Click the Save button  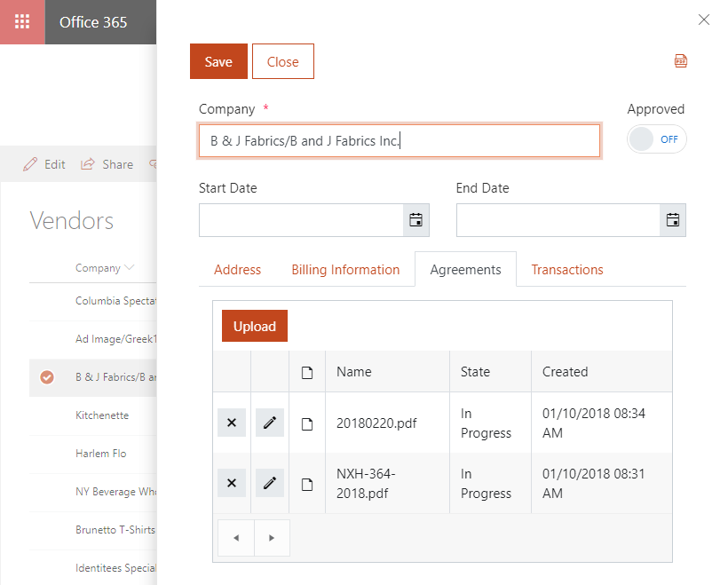[218, 61]
